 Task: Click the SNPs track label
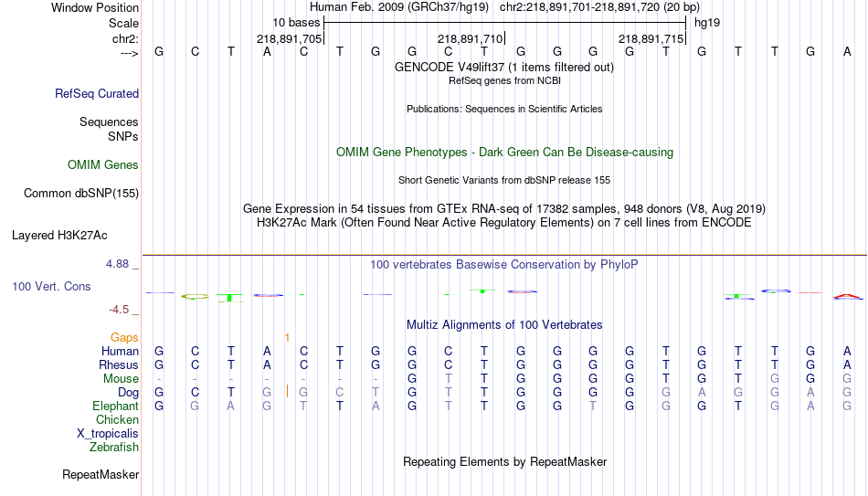tap(123, 136)
